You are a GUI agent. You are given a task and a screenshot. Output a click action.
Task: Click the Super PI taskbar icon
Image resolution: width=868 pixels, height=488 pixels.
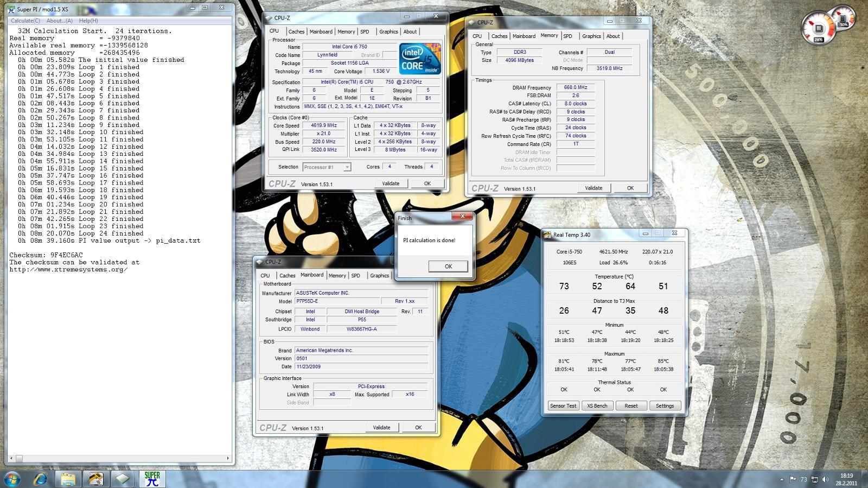coord(152,479)
